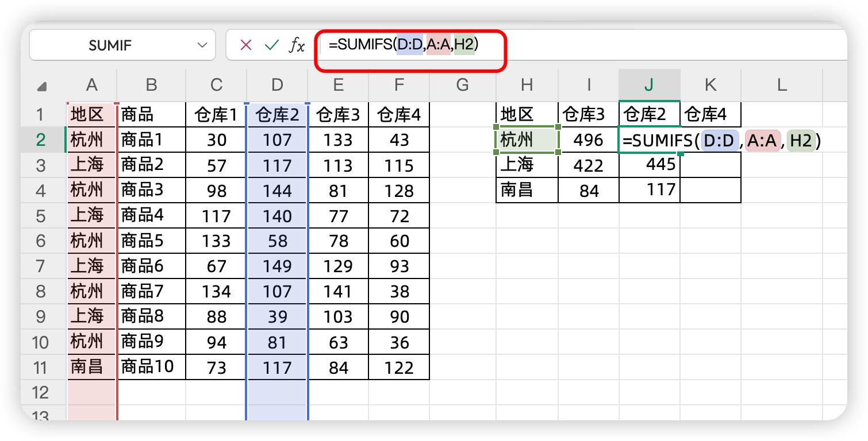Click the cell containing 422
The width and height of the screenshot is (868, 441).
click(x=589, y=165)
